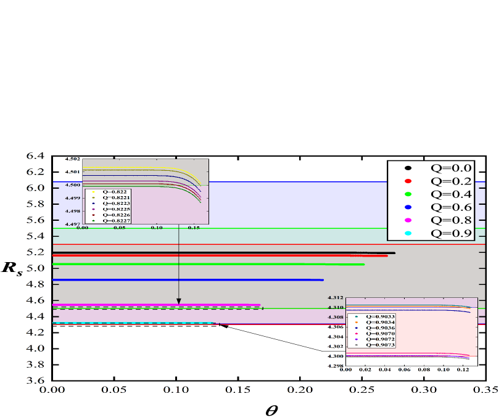504x420 pixels.
Task: Click the '4.312' lower inset tick label
Action: pyautogui.click(x=335, y=298)
